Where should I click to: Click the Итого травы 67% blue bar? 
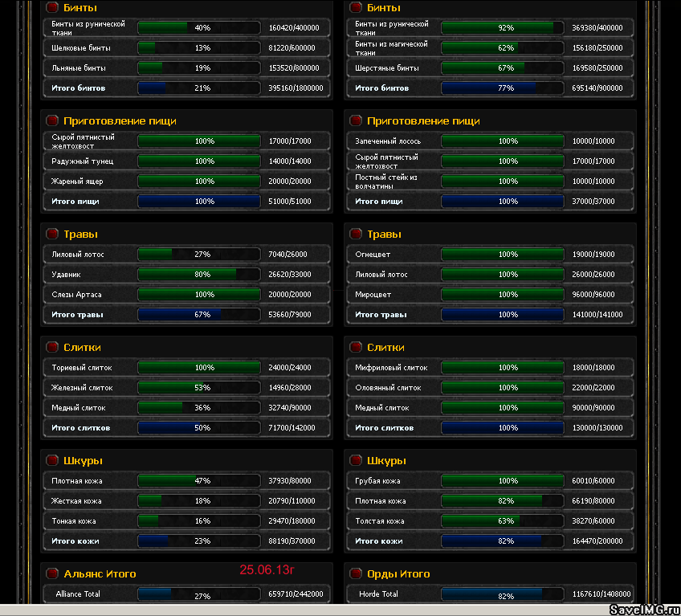(x=199, y=315)
